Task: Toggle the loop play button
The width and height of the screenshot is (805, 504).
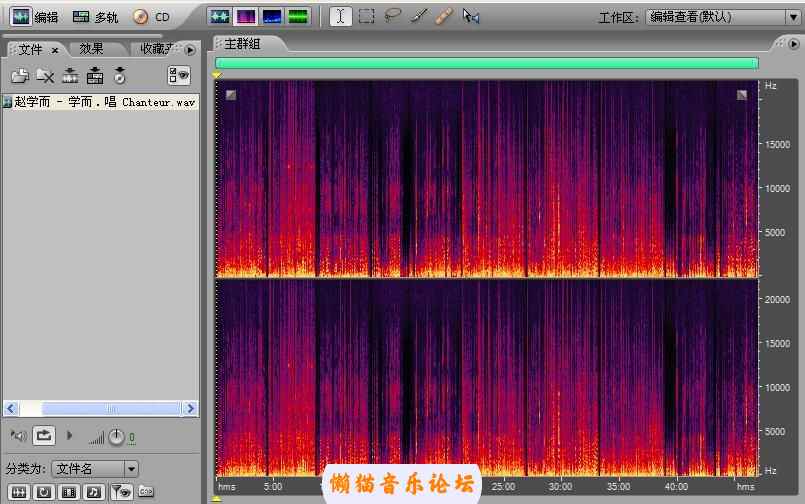Action: coord(44,436)
